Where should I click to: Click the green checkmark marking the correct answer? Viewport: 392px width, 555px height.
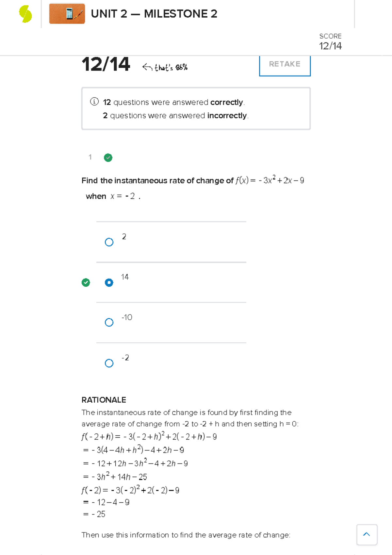86,282
